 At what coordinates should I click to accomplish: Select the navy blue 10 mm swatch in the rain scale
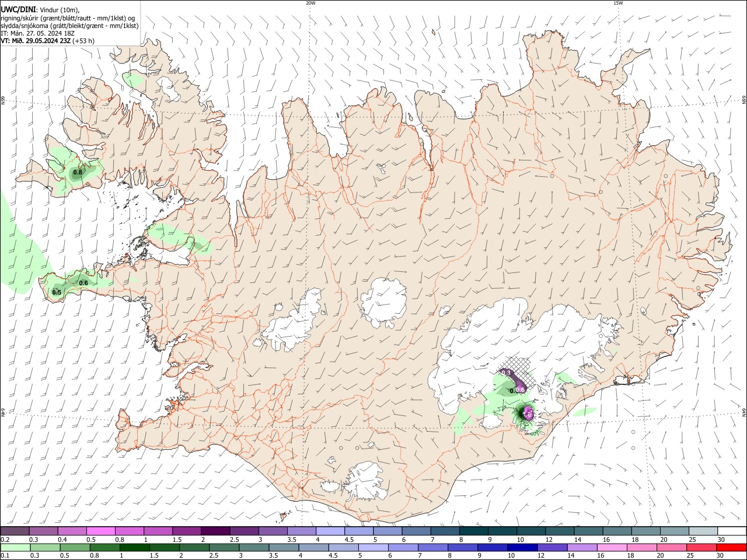522,547
